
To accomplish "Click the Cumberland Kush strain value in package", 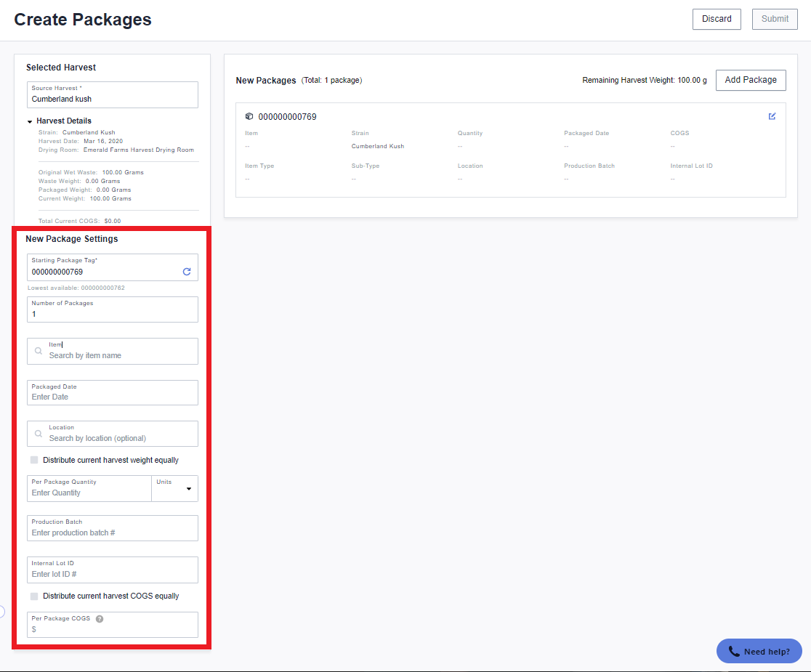I will tap(378, 146).
